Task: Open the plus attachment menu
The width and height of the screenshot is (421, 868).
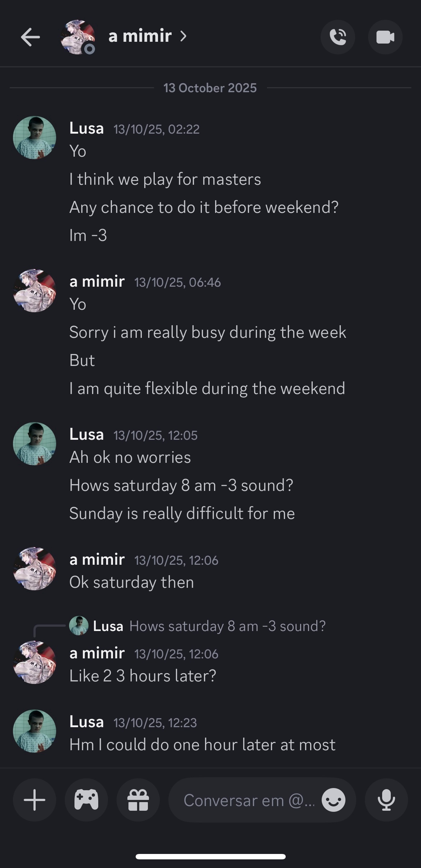Action: coord(35,800)
